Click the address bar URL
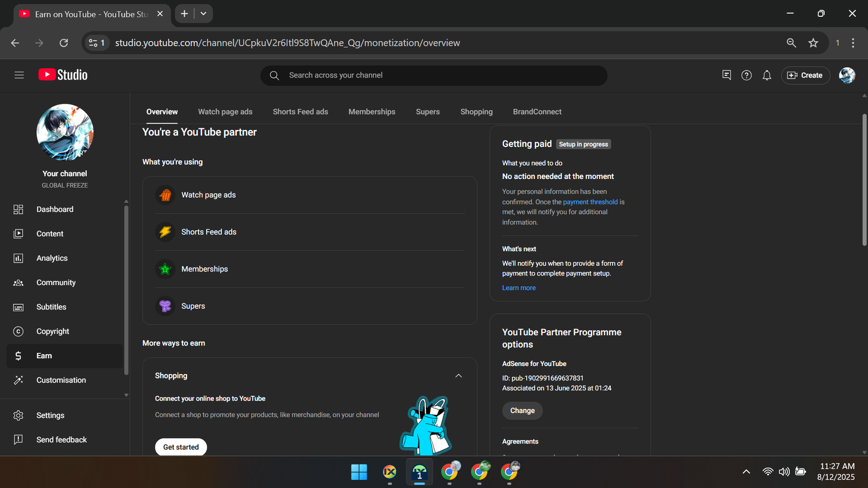This screenshot has height=488, width=868. click(x=288, y=43)
